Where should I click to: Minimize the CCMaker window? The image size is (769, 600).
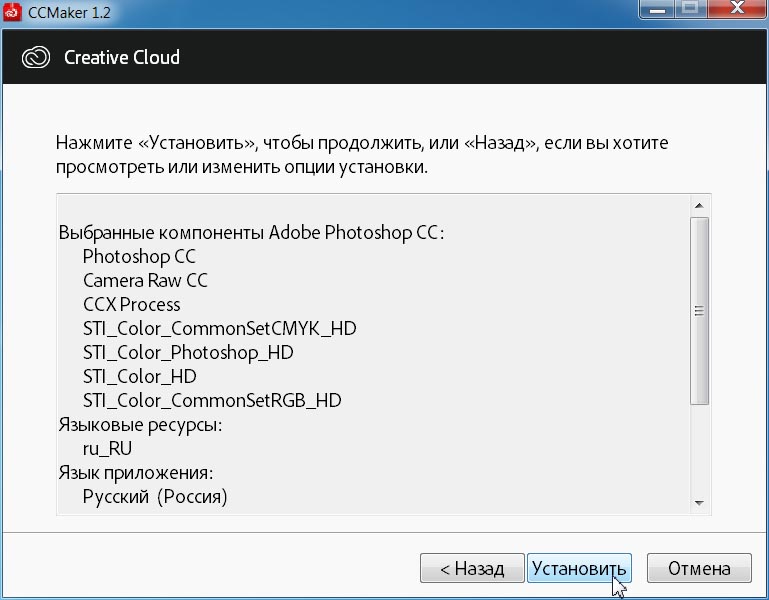(x=657, y=9)
